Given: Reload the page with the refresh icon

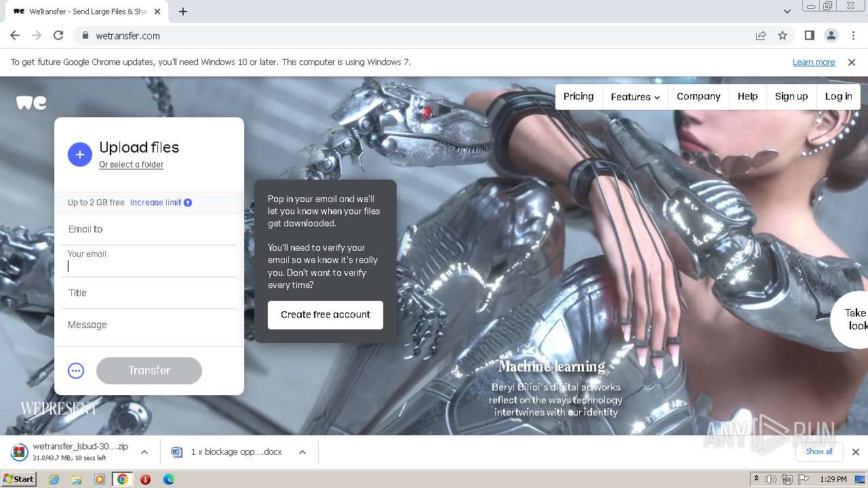Looking at the screenshot, I should (x=58, y=35).
